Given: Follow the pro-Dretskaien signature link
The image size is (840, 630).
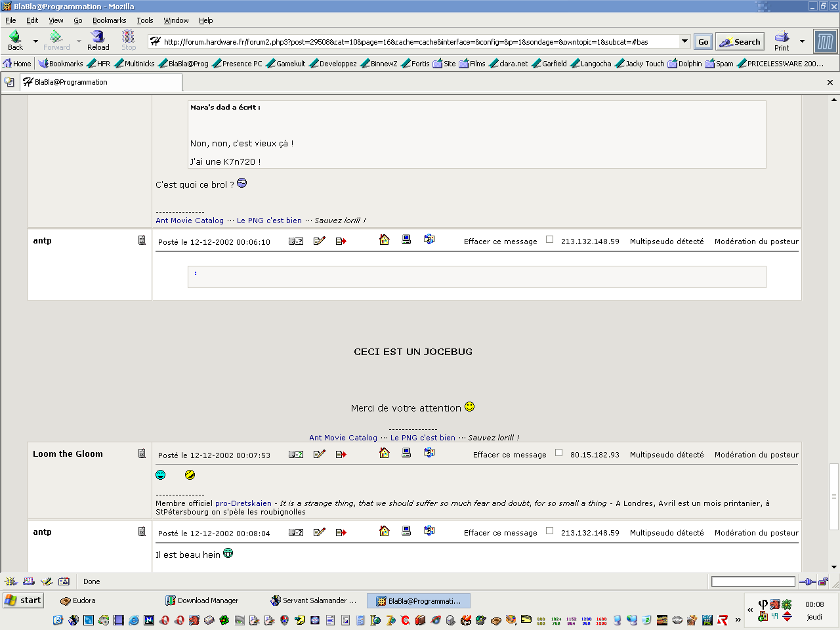Looking at the screenshot, I should coord(243,503).
